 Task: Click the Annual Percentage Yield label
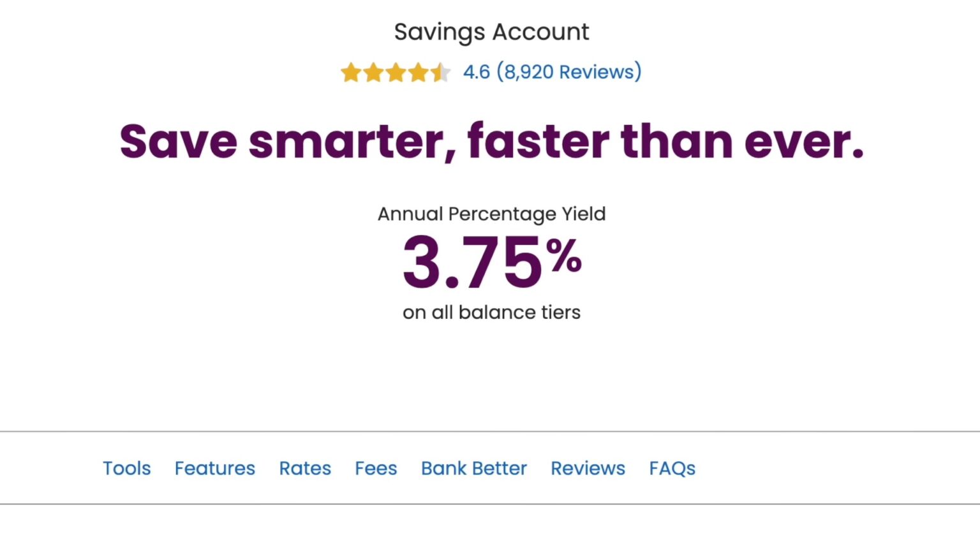point(491,214)
